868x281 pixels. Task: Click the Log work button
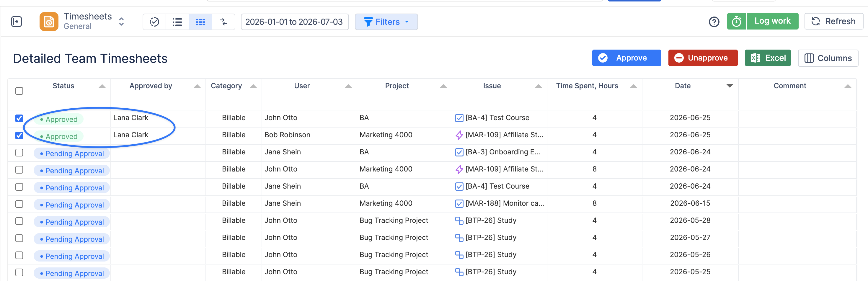(x=772, y=21)
